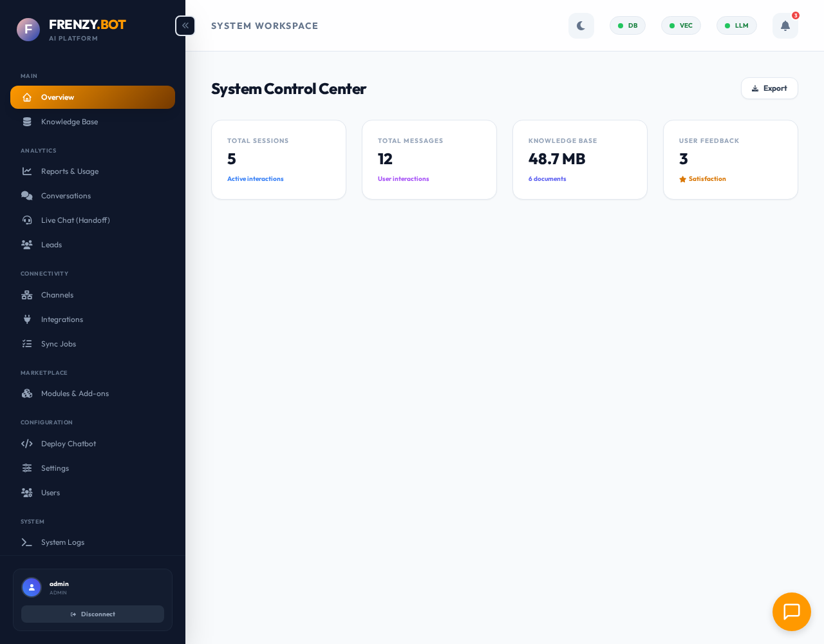
Task: Select the Leads people icon
Action: (x=27, y=245)
